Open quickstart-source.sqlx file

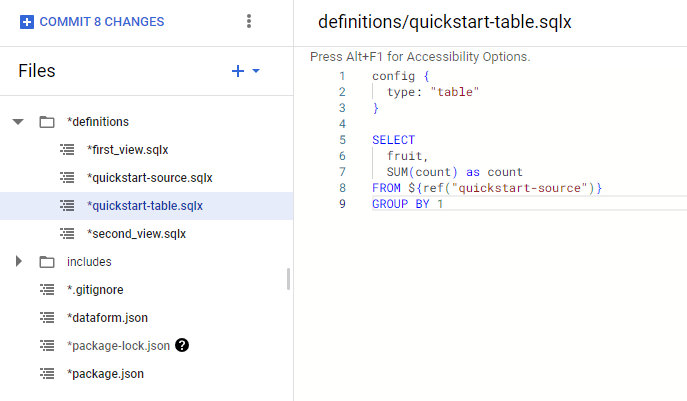tap(150, 178)
